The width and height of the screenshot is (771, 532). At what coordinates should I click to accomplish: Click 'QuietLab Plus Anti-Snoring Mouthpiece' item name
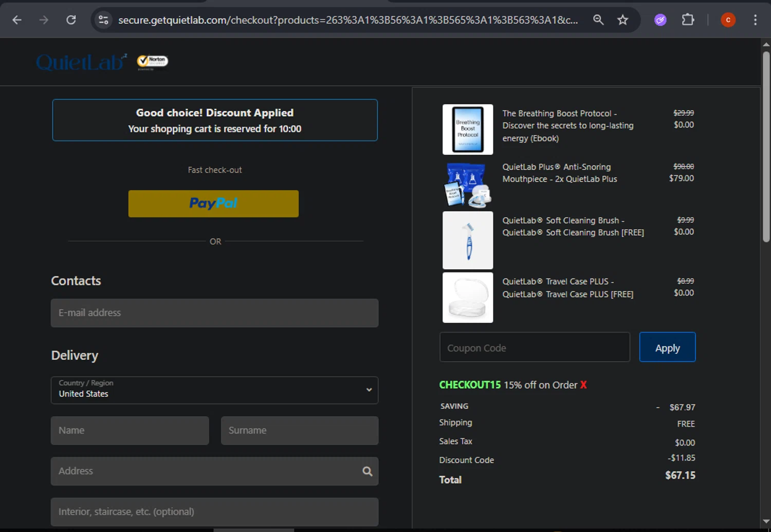coord(560,173)
